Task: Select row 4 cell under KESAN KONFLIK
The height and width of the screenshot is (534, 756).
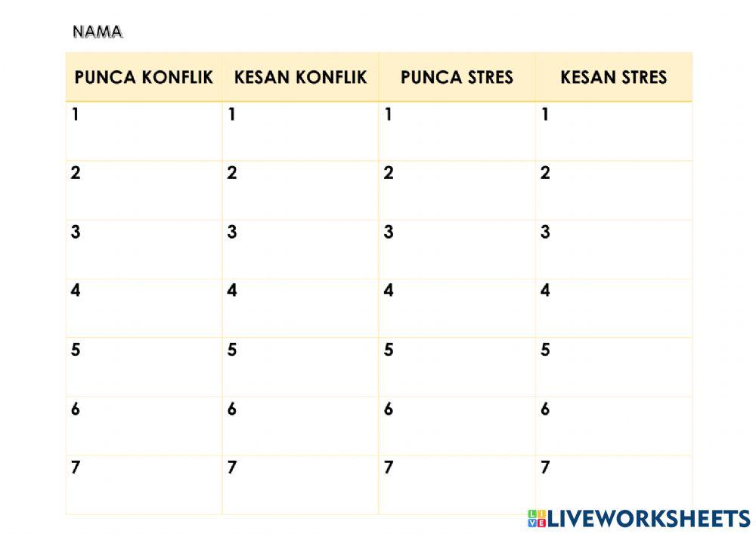Action: click(x=300, y=308)
